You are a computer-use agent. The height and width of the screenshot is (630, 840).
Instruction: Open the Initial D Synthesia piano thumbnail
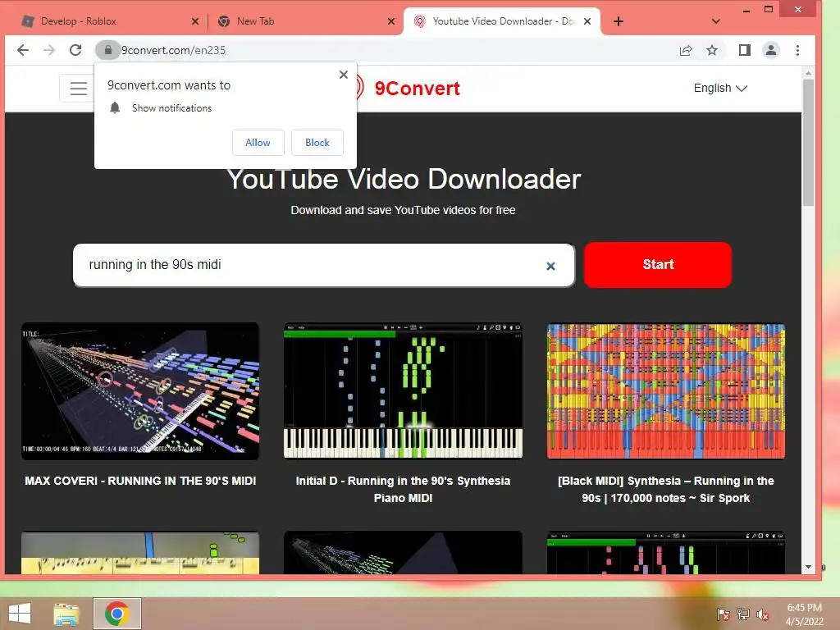[403, 391]
